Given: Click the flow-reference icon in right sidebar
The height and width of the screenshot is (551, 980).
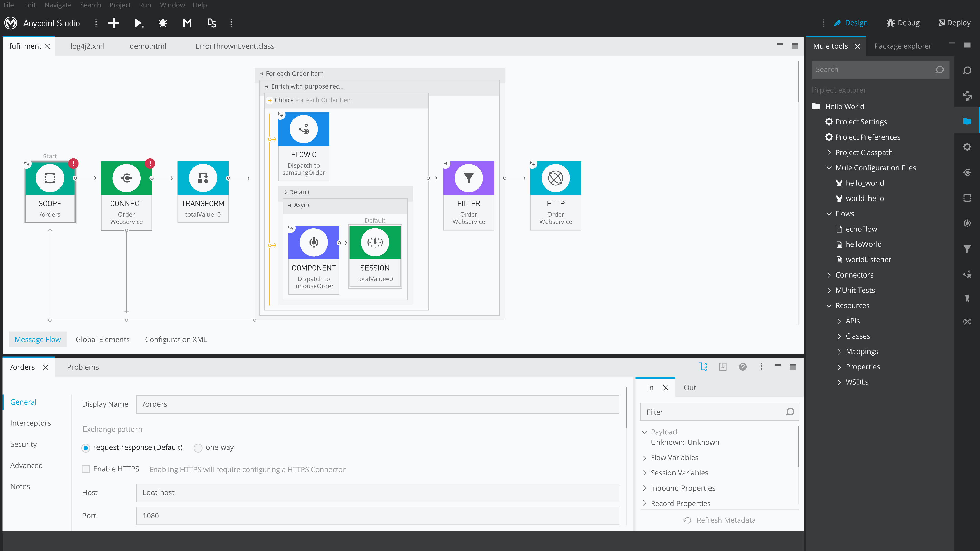Looking at the screenshot, I should coord(967,274).
